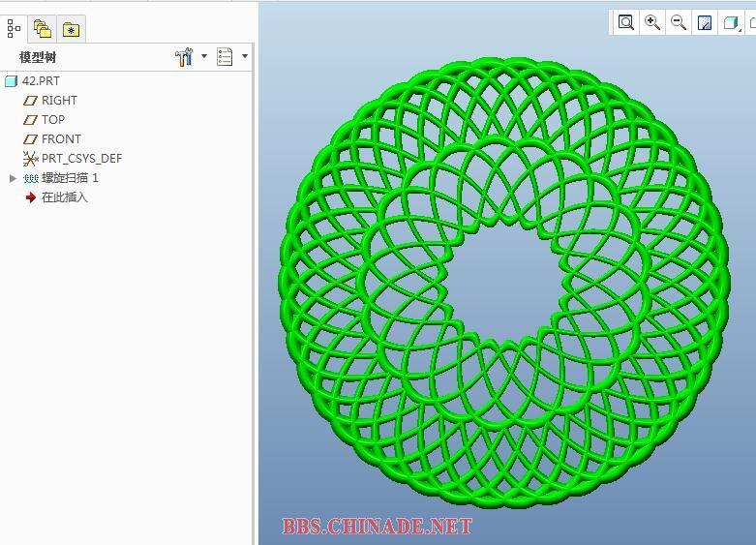
Task: Click the Zoom In magnifier icon
Action: (x=652, y=22)
